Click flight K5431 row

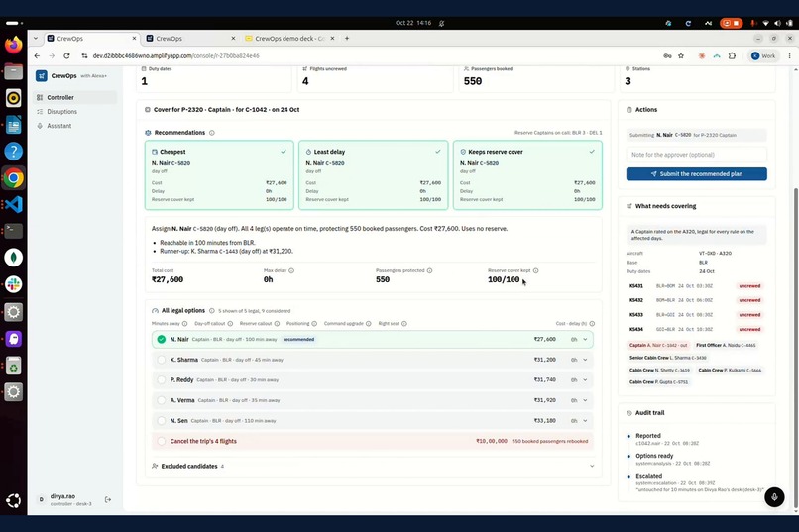(696, 286)
